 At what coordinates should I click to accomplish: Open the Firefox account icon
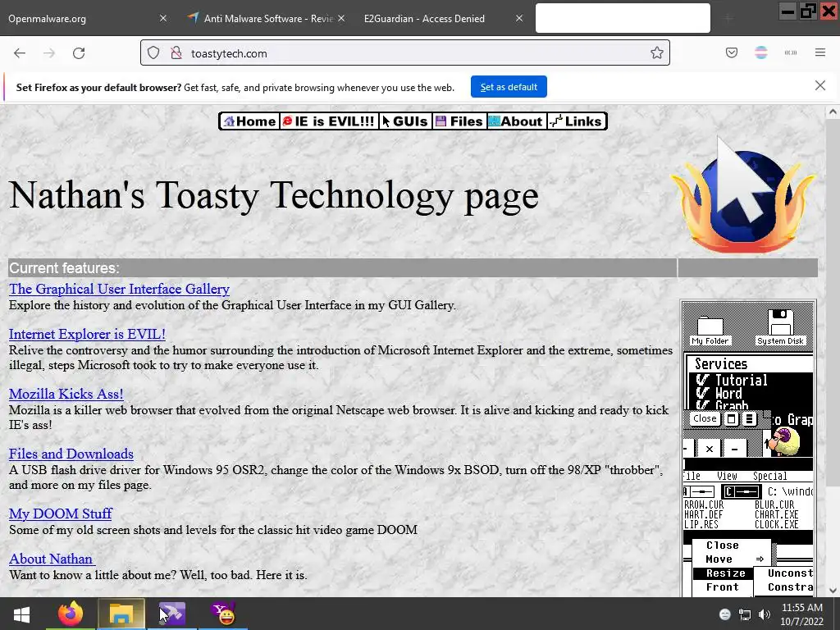pos(760,52)
